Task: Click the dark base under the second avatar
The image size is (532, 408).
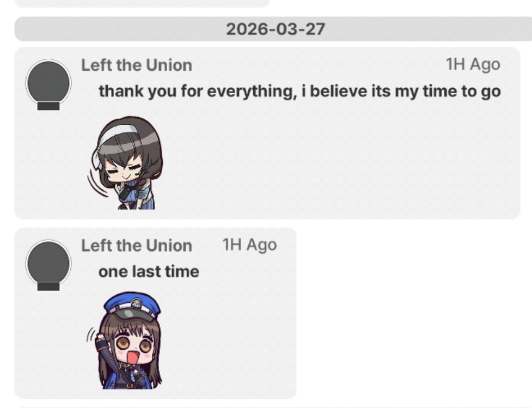Action: point(48,287)
